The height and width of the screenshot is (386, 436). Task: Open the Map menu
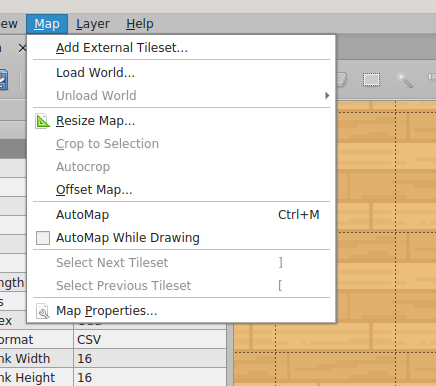(47, 24)
